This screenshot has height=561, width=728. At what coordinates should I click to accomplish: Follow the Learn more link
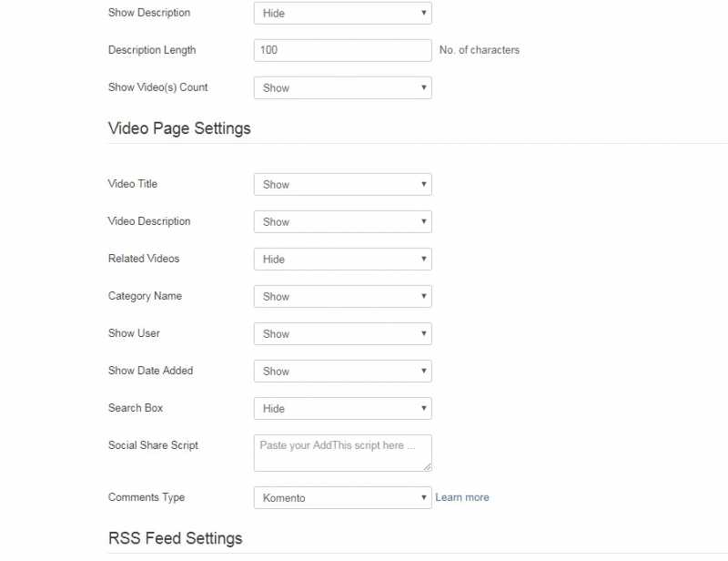pos(462,497)
